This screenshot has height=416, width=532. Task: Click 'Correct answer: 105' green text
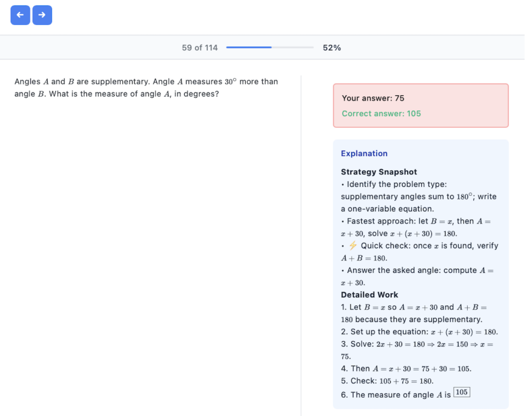pyautogui.click(x=381, y=113)
